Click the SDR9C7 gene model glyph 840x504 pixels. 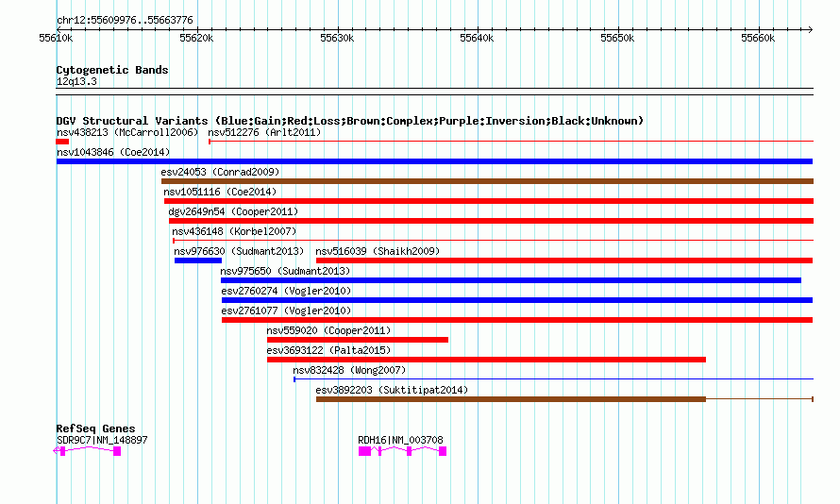point(87,451)
